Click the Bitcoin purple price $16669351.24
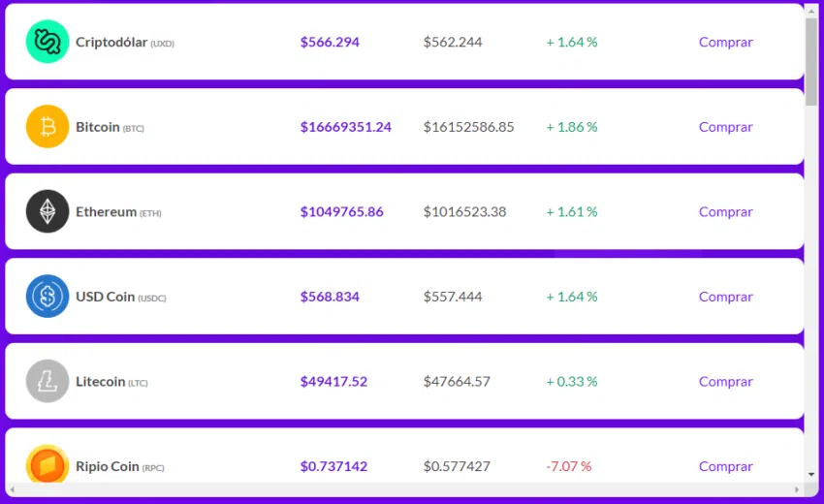 (x=346, y=127)
